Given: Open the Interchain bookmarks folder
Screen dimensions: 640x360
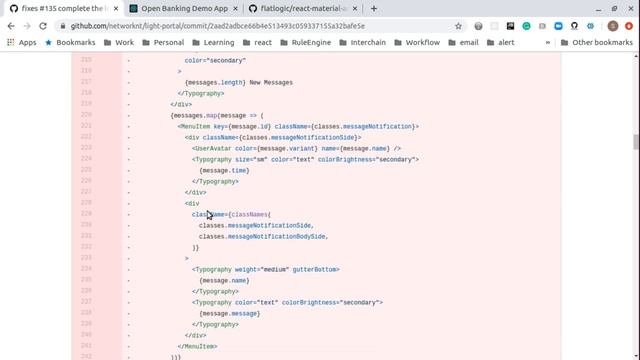Looking at the screenshot, I should tap(362, 42).
